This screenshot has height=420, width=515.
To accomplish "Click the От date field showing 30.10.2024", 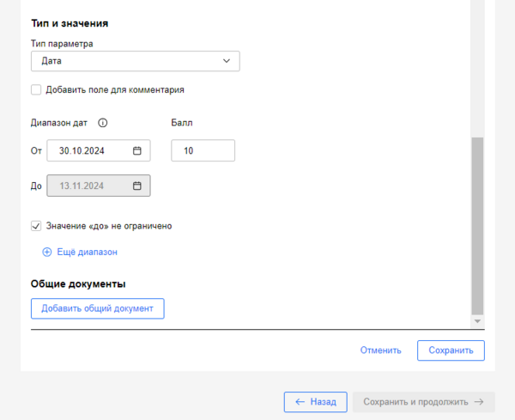I will pyautogui.click(x=90, y=150).
